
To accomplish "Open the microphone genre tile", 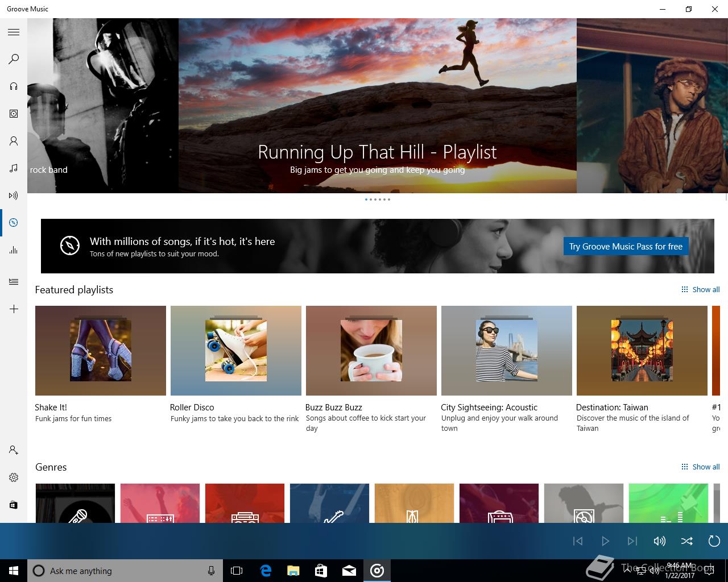I will (75, 503).
